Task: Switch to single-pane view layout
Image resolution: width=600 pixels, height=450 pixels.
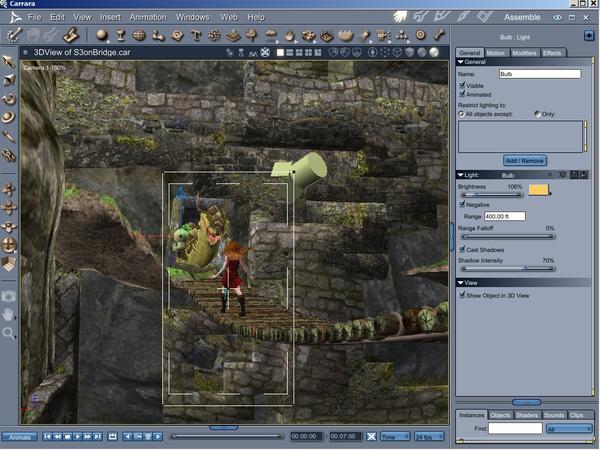Action: 280,52
